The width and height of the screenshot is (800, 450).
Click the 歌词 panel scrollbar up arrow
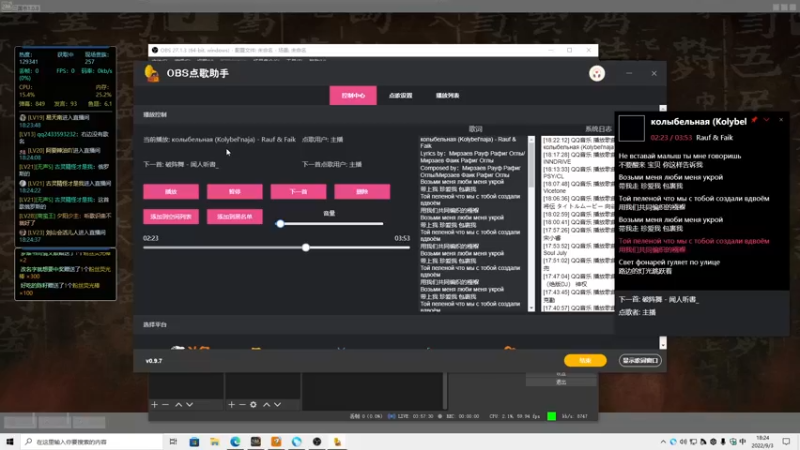click(532, 139)
